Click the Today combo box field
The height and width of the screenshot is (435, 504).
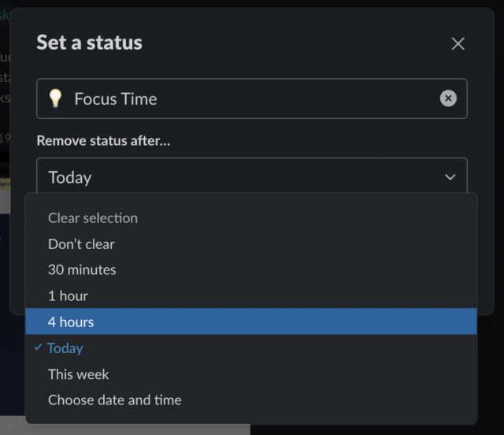(236, 177)
